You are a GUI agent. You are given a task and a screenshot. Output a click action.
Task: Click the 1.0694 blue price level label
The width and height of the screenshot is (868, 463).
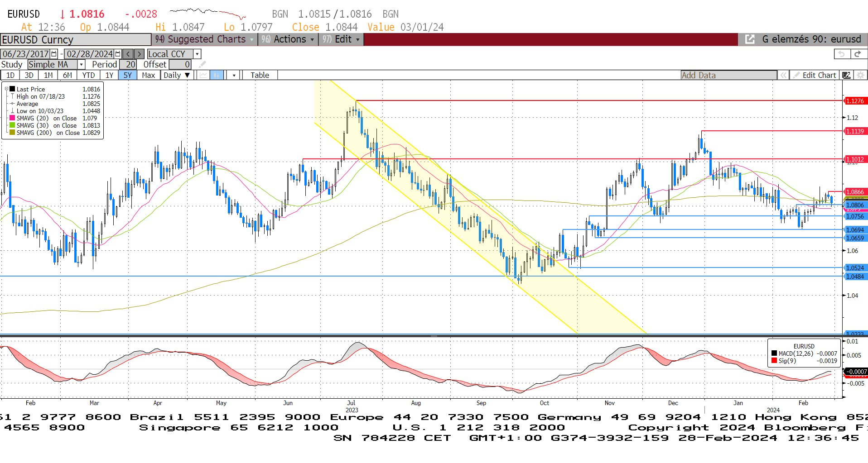click(x=855, y=229)
